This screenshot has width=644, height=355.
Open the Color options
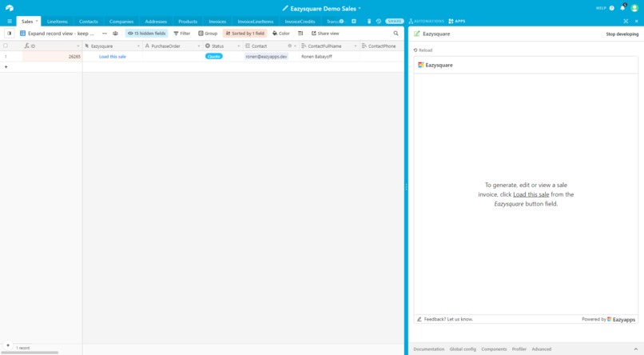point(281,34)
